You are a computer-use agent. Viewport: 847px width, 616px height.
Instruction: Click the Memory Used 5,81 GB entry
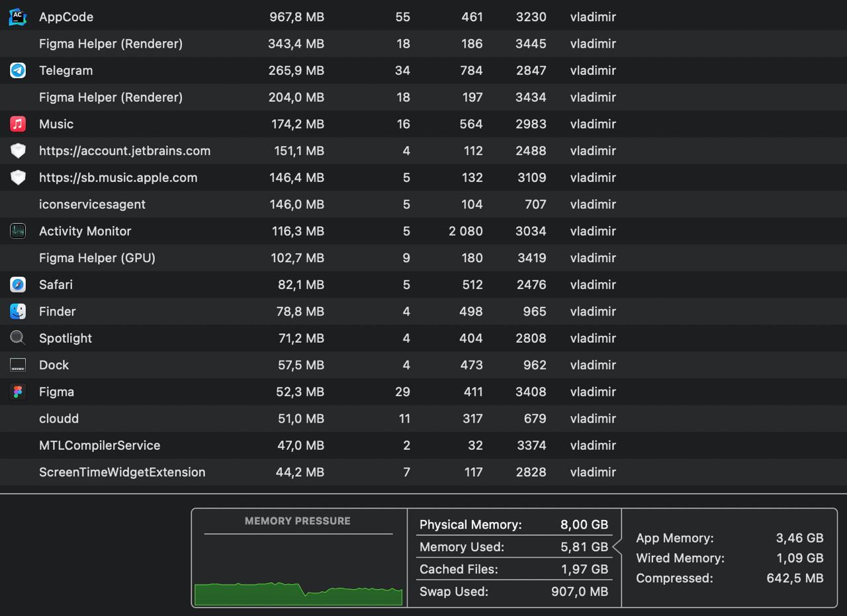point(513,547)
